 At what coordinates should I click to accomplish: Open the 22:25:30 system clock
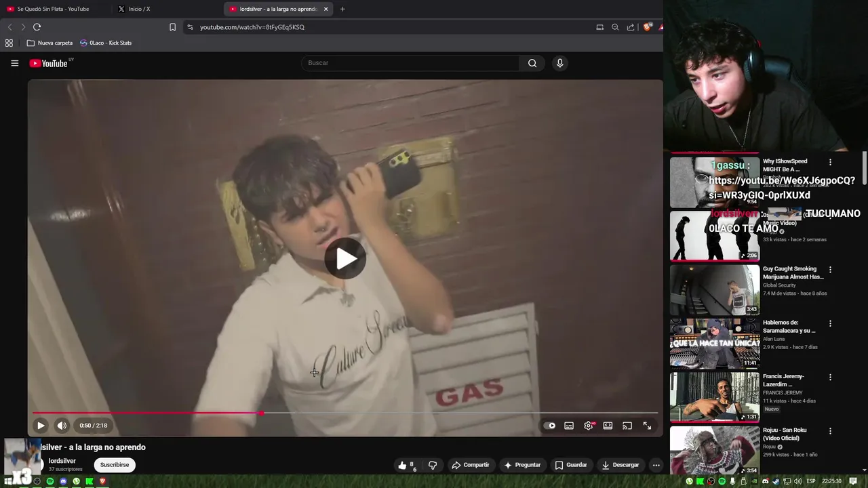click(831, 481)
